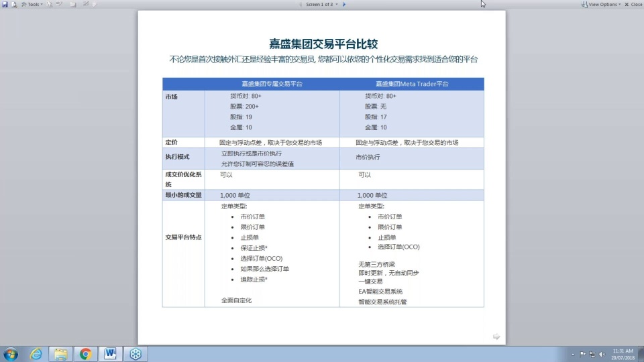Viewport: 644px width, 362px height.
Task: Open the blue snowflake app in taskbar
Action: [135, 353]
